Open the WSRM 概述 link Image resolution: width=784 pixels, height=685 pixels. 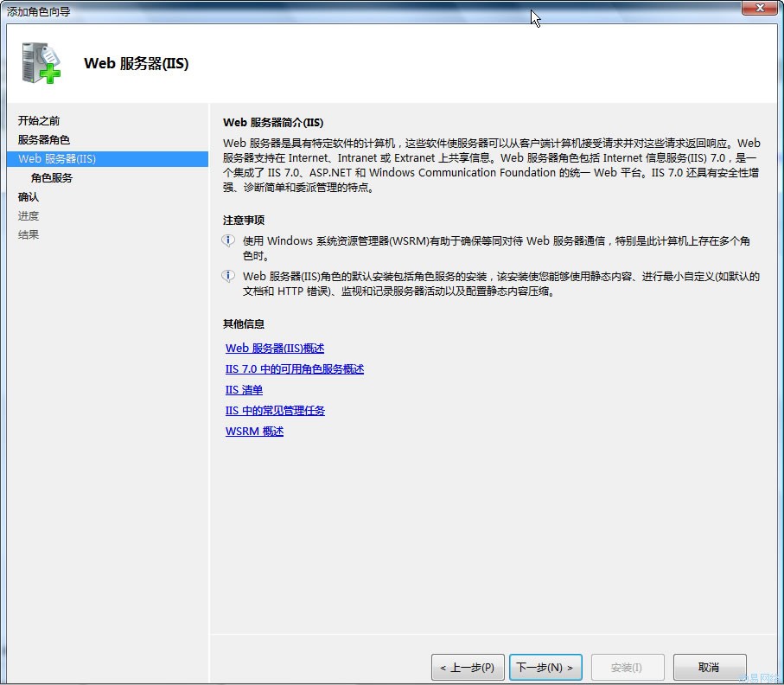tap(254, 432)
